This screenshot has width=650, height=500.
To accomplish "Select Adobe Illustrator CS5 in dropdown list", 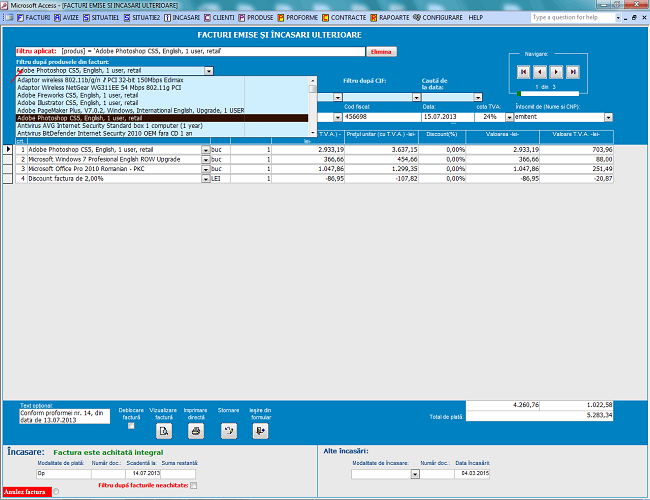I will pyautogui.click(x=162, y=103).
